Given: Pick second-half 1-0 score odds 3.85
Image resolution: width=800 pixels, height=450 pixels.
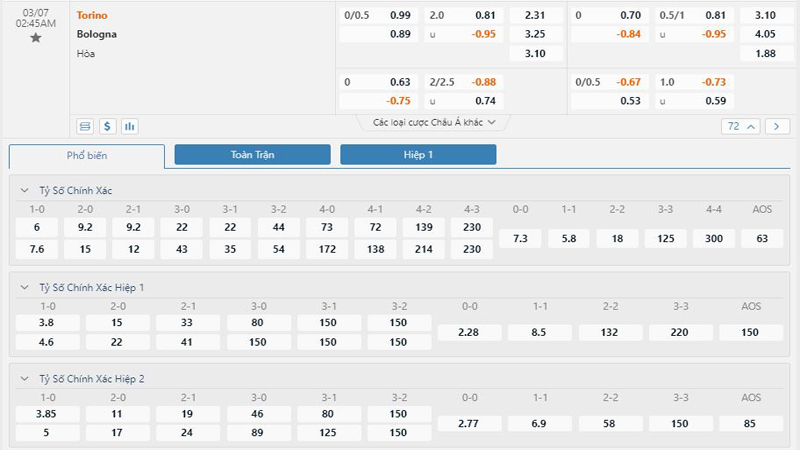Looking at the screenshot, I should coord(47,414).
